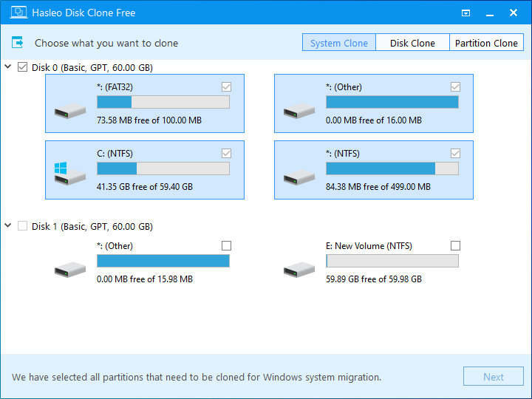Click the 15.98 MB Other partition usage bar
Screen dimensions: 532x399
click(x=163, y=261)
